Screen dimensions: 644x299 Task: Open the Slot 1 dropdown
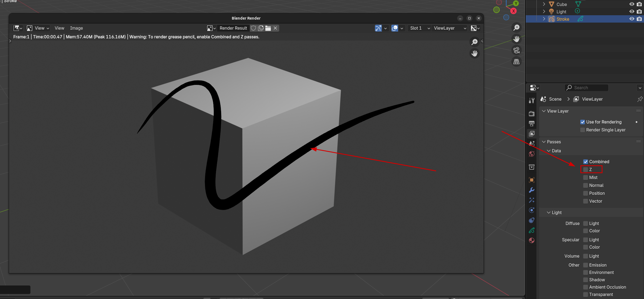point(420,28)
